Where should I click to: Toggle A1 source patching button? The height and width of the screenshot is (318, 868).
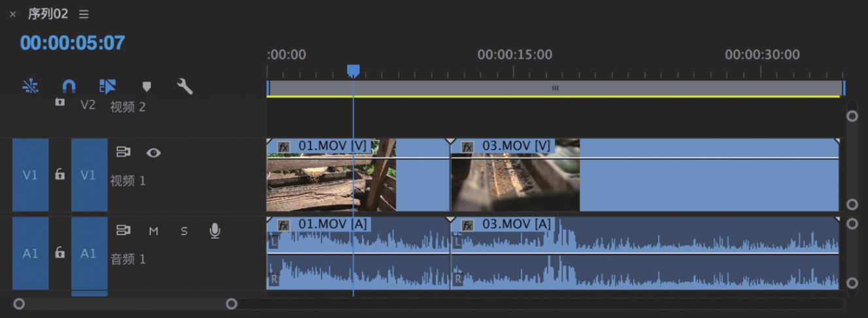(30, 253)
